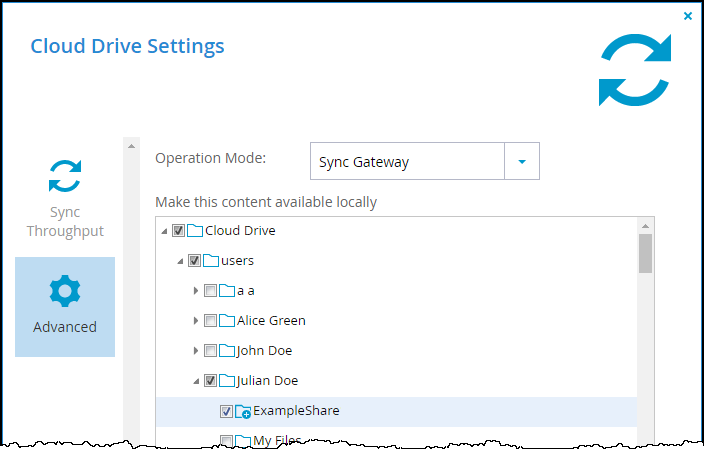Uncheck the ExampleShare checkbox
The height and width of the screenshot is (449, 704).
coord(226,411)
